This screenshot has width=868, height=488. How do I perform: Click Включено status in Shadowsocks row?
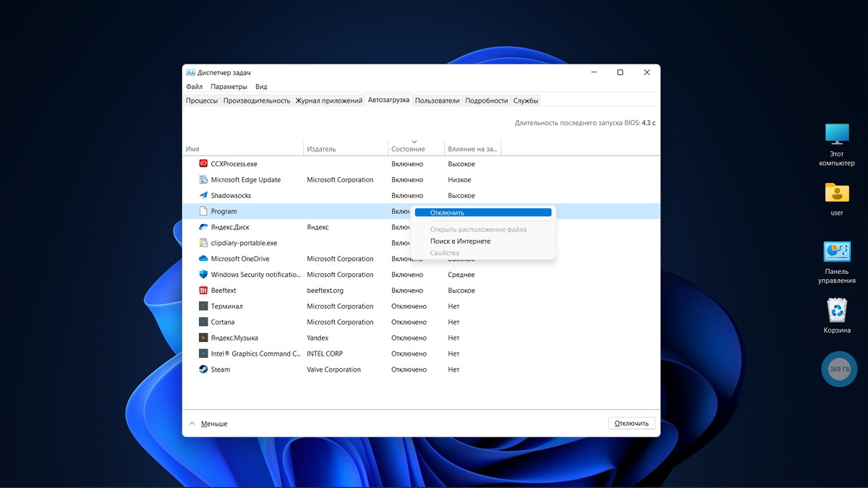tap(407, 196)
